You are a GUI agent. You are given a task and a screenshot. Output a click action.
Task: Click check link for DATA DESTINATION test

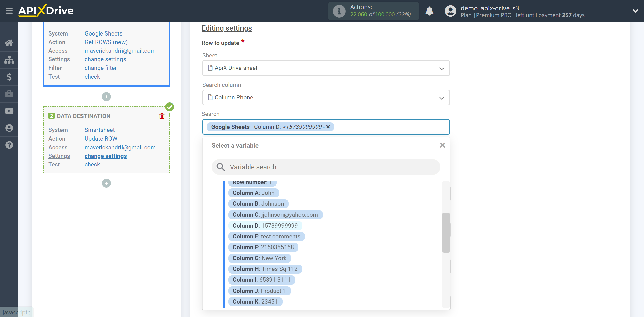[x=92, y=164]
